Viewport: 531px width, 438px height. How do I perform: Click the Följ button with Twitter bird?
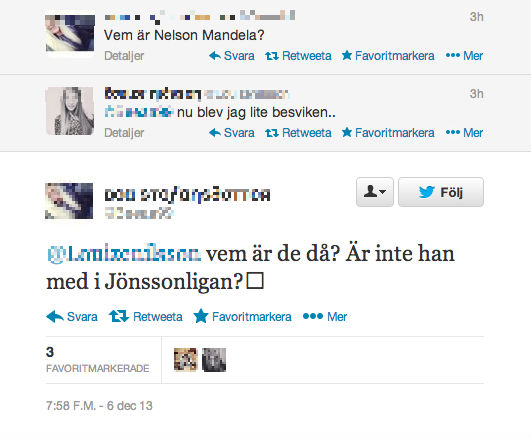[x=441, y=192]
